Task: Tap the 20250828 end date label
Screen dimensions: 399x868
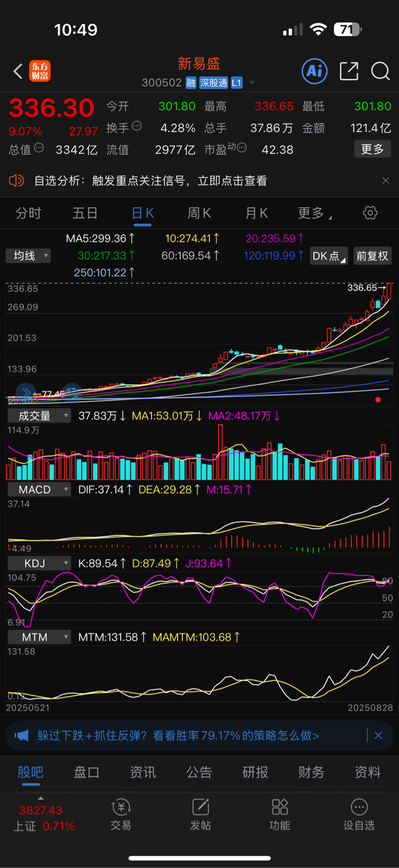Action: tap(370, 708)
